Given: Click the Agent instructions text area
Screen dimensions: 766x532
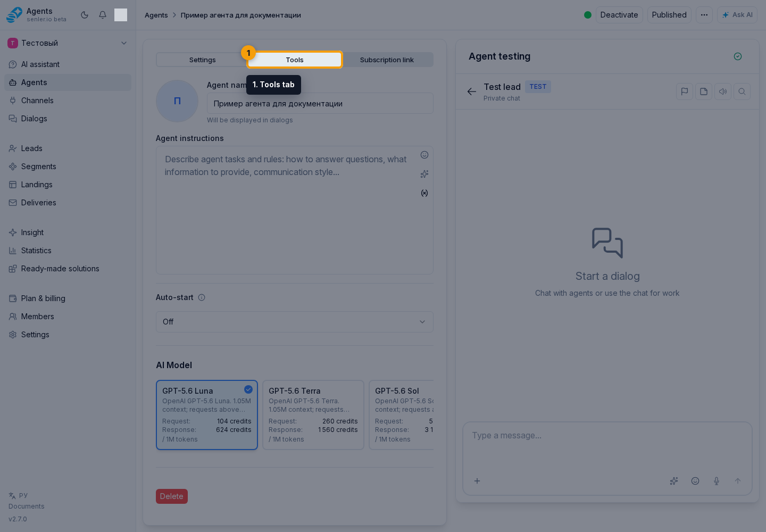Looking at the screenshot, I should click(295, 211).
